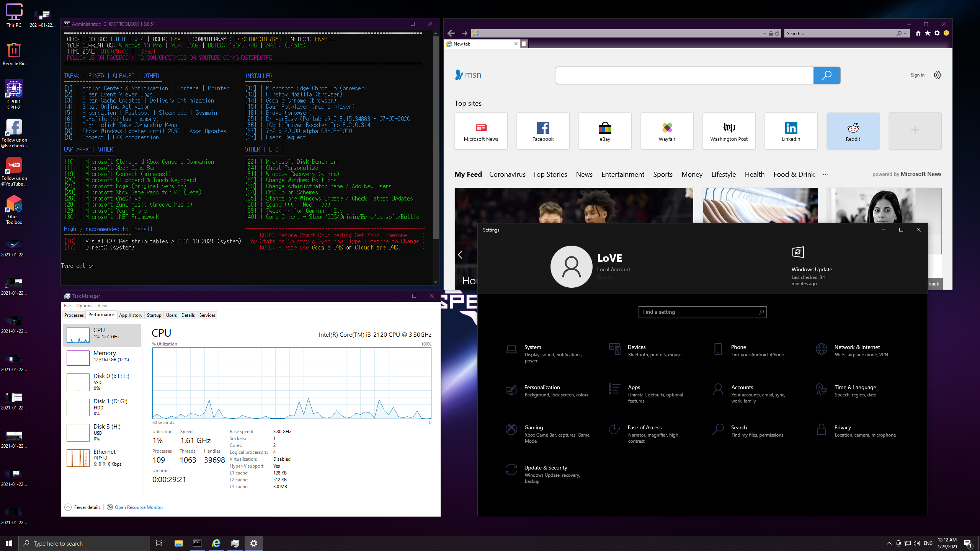Click Internet Explorer home icon
This screenshot has height=551, width=980.
click(918, 33)
